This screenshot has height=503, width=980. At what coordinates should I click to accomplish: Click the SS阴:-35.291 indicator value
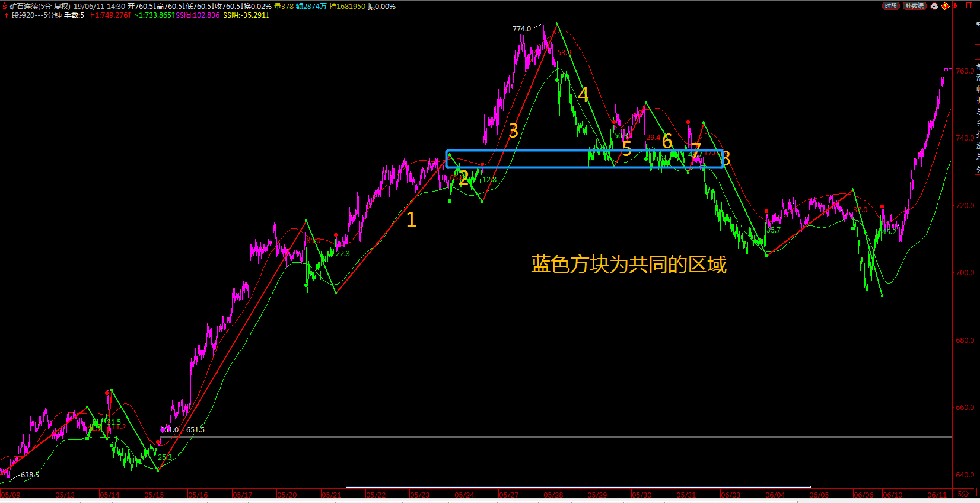[246, 15]
